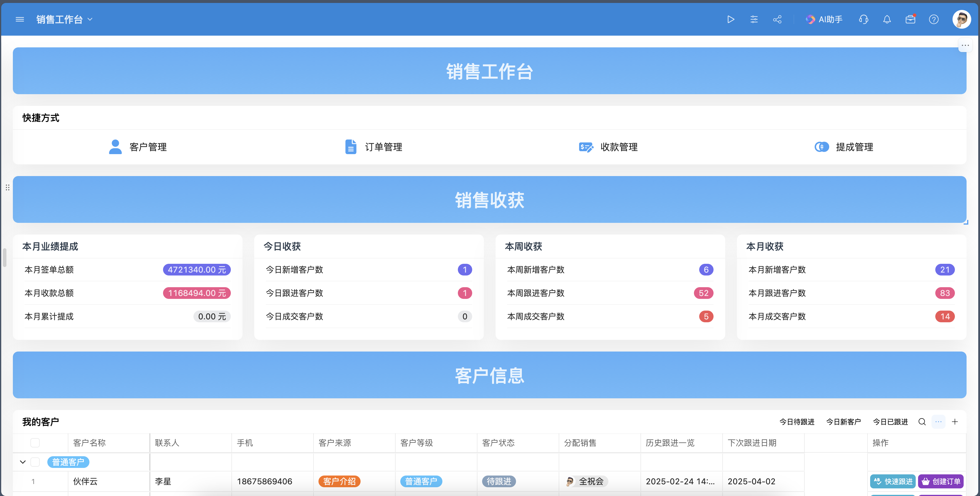The image size is (980, 496).
Task: Switch to the 今日新客户 view
Action: click(844, 422)
